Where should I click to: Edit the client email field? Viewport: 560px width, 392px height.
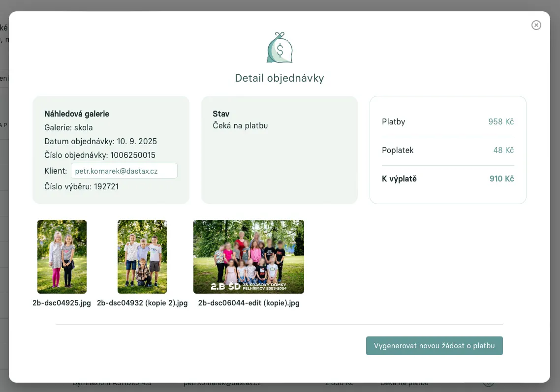124,171
